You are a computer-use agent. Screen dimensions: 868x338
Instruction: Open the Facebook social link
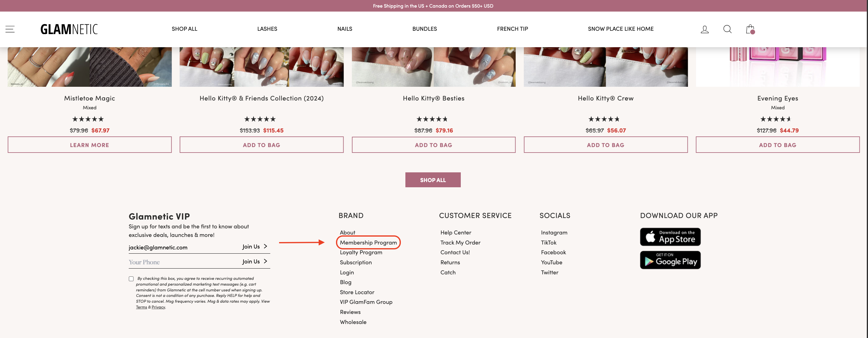point(553,252)
